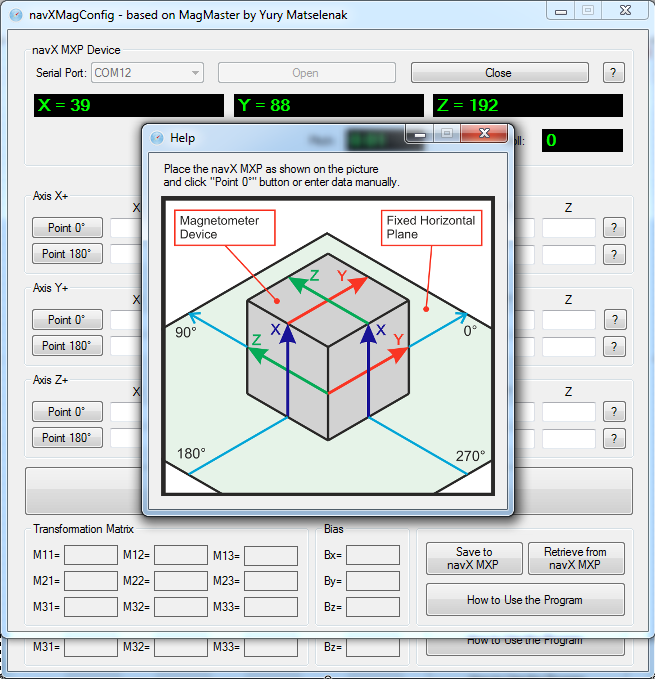This screenshot has width=655, height=679.
Task: Click the M13 matrix field
Action: tap(271, 555)
